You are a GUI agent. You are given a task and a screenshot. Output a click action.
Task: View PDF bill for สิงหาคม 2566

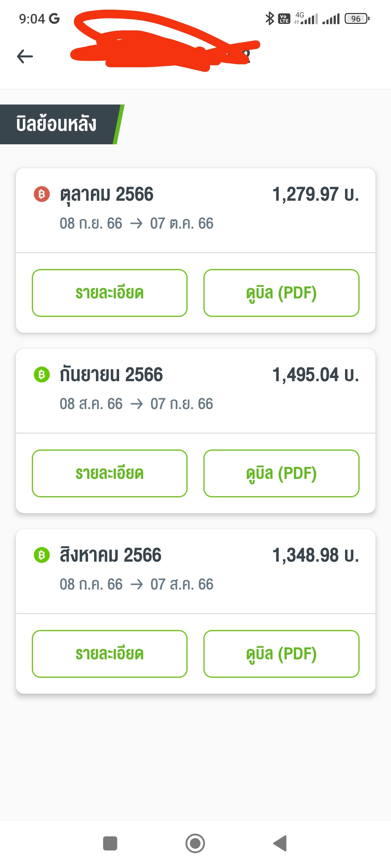[x=281, y=654]
